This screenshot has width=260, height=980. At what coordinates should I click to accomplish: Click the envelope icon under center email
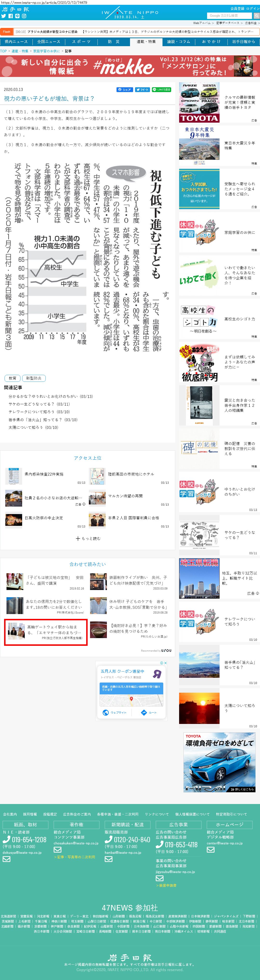(210, 849)
